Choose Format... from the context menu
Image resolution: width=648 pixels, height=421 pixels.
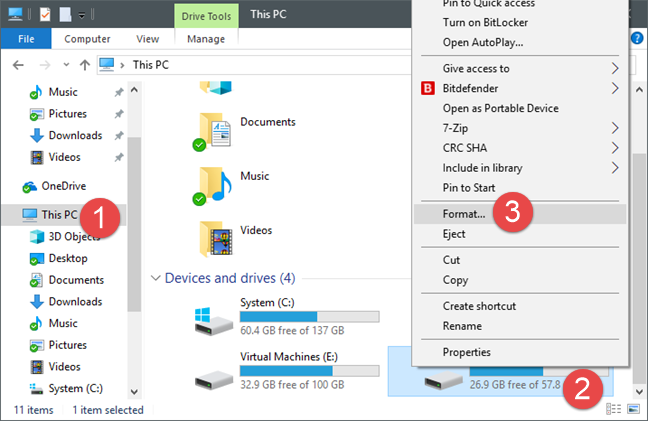point(465,214)
